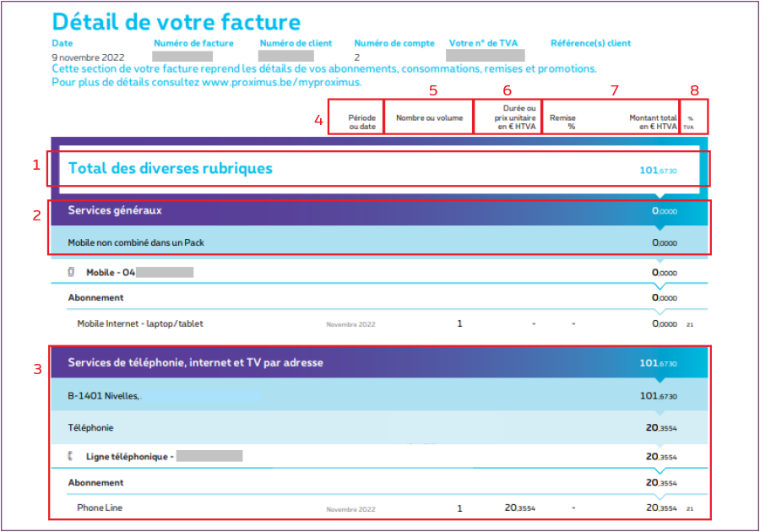Collapse the chevron under Mobile non combiné dans un Pack
Screen dimensions: 760x532
(x=660, y=258)
